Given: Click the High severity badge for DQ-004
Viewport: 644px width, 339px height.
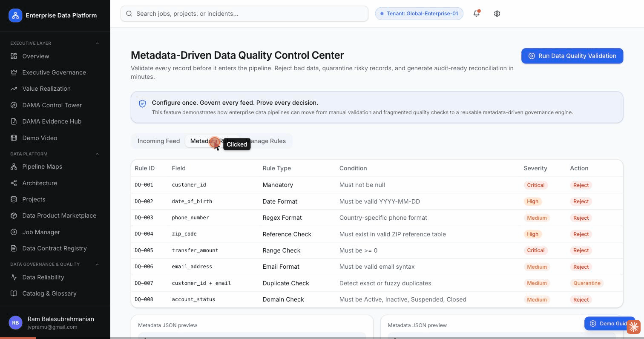Looking at the screenshot, I should click(532, 234).
